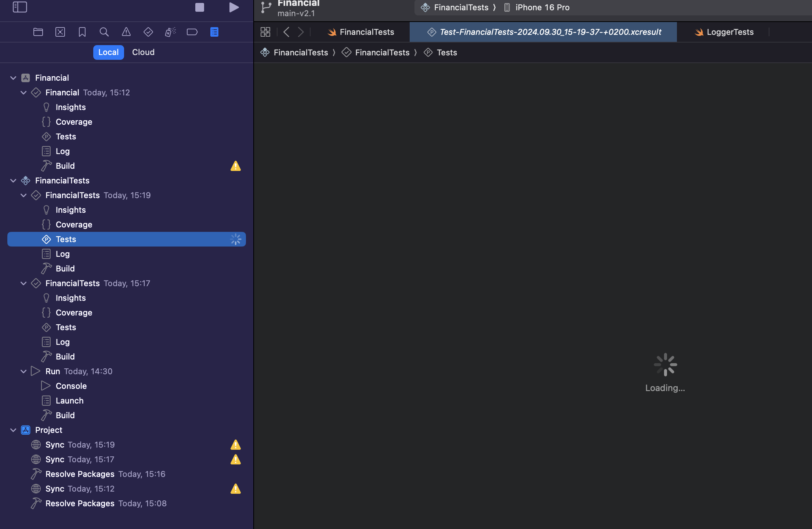Viewport: 812px width, 529px height.
Task: Switch to the LoggerTests tab
Action: pos(723,32)
